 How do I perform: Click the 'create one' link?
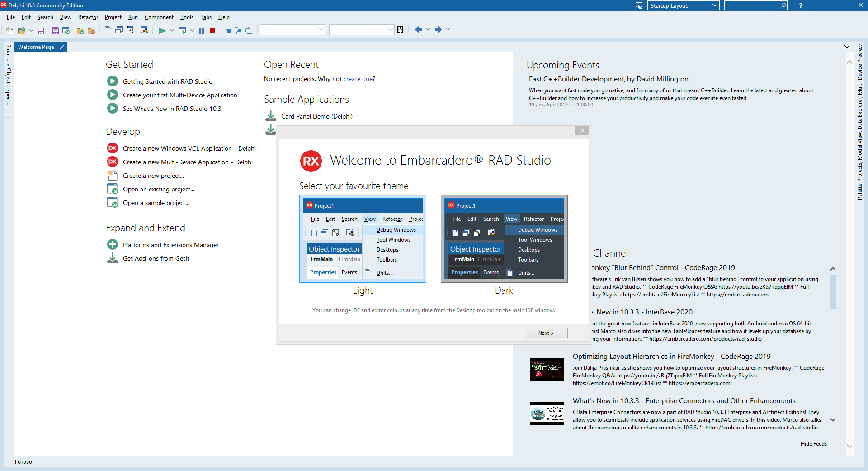[358, 79]
